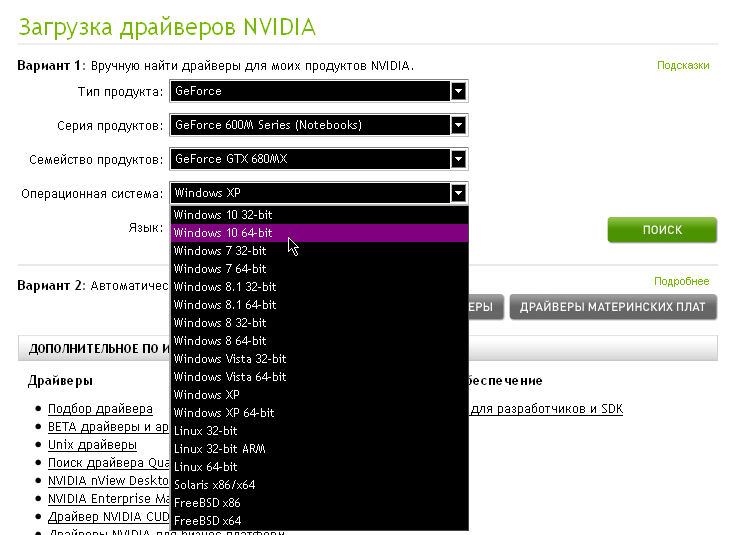
Task: Open the BETA драйверы link
Action: pyautogui.click(x=108, y=427)
